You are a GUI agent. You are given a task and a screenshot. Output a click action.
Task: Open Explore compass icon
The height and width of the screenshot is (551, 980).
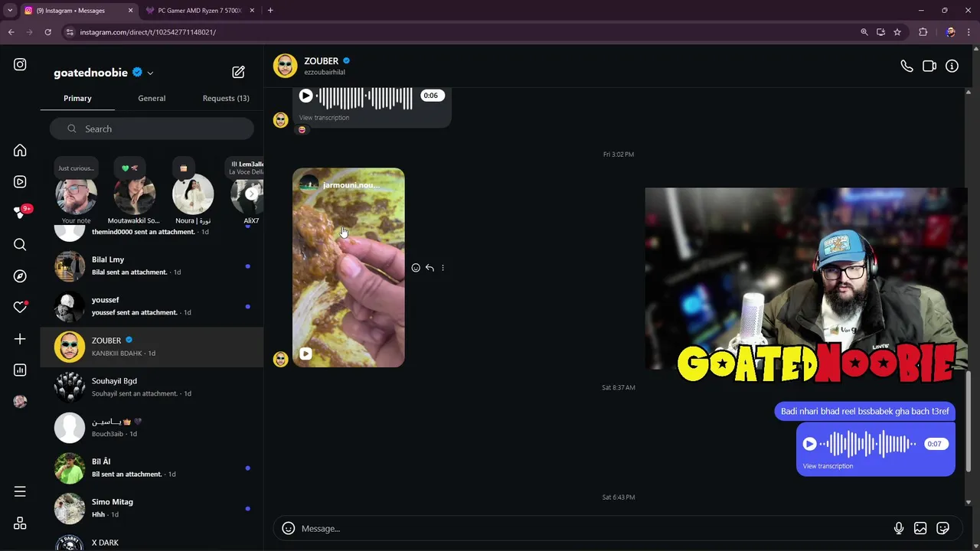(x=20, y=276)
